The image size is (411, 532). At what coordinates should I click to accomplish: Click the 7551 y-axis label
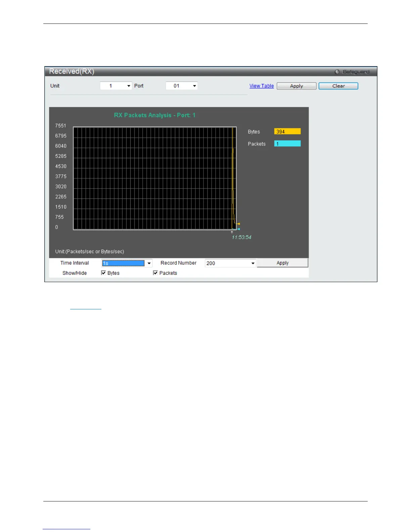tap(61, 126)
